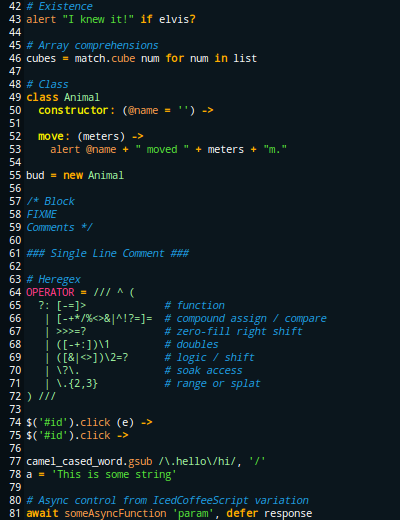Image resolution: width=400 pixels, height=520 pixels.
Task: Click "# range or splat" comment
Action: click(213, 383)
